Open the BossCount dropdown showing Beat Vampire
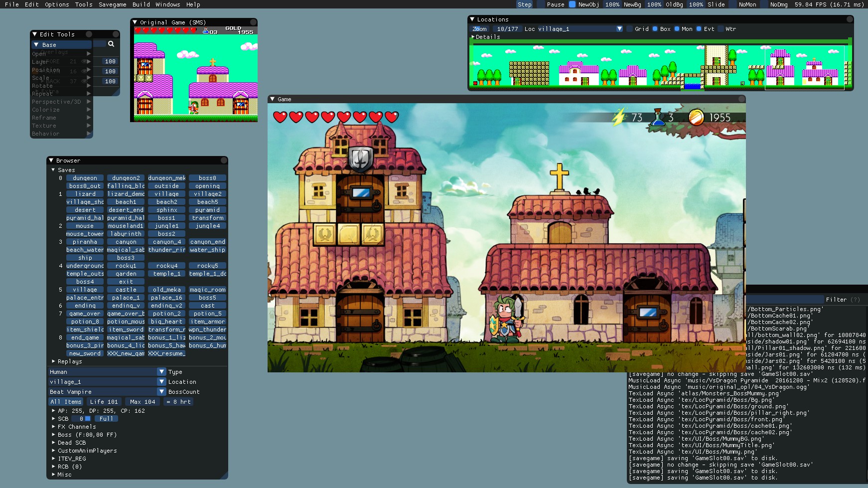This screenshot has height=488, width=868. pyautogui.click(x=161, y=392)
